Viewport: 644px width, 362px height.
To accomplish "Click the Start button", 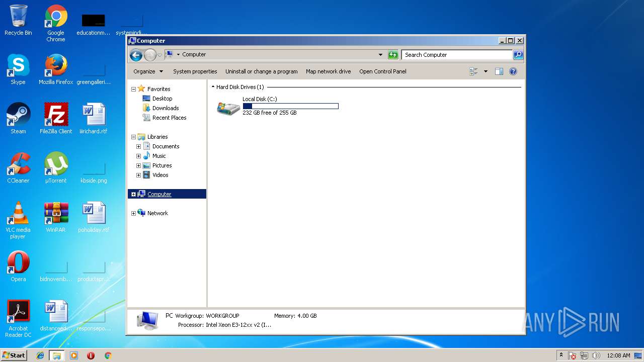I will point(14,355).
